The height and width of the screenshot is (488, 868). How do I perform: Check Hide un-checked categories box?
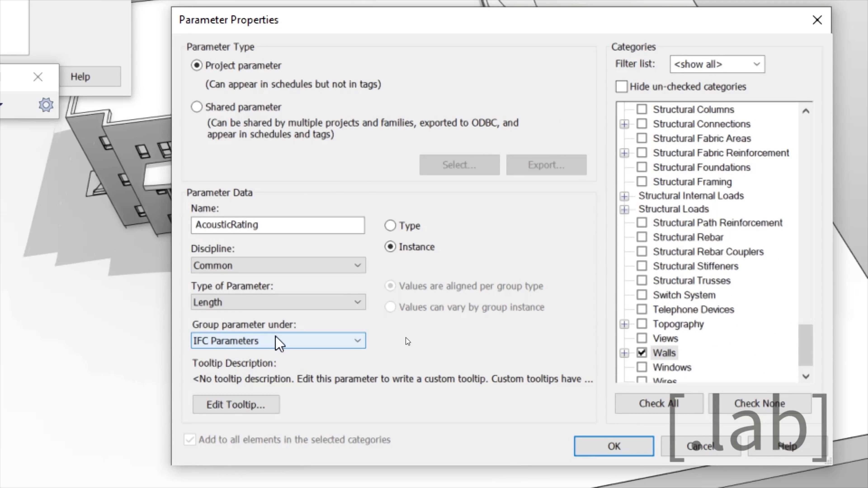click(621, 87)
